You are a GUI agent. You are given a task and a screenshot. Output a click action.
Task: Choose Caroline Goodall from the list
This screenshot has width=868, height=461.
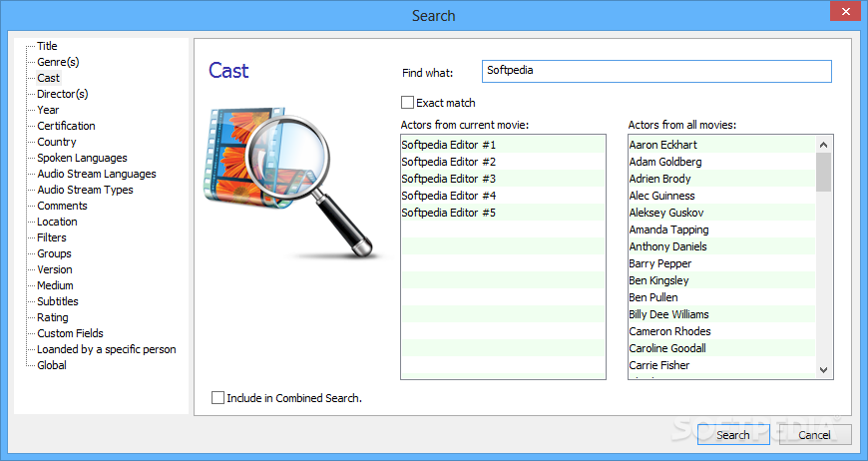[722, 348]
